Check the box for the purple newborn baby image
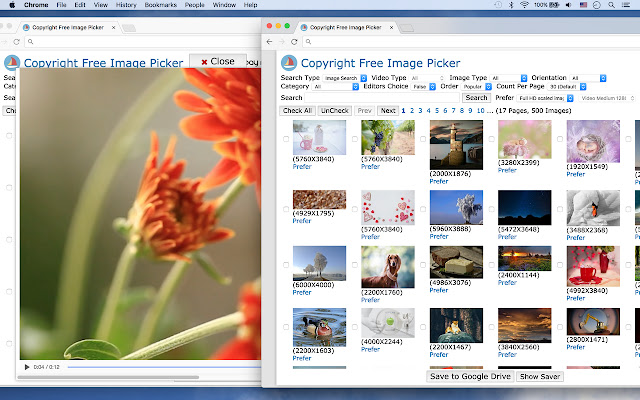Viewport: 640px width, 400px height. coord(560,139)
